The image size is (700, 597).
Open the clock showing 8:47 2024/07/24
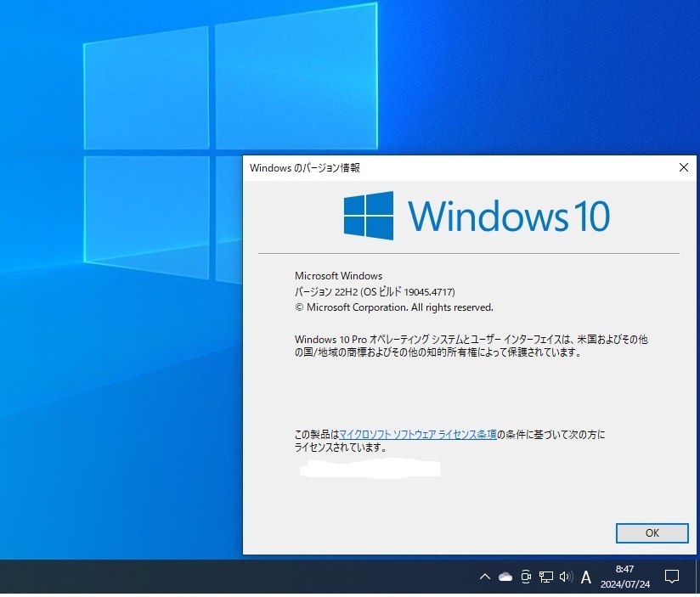[625, 577]
